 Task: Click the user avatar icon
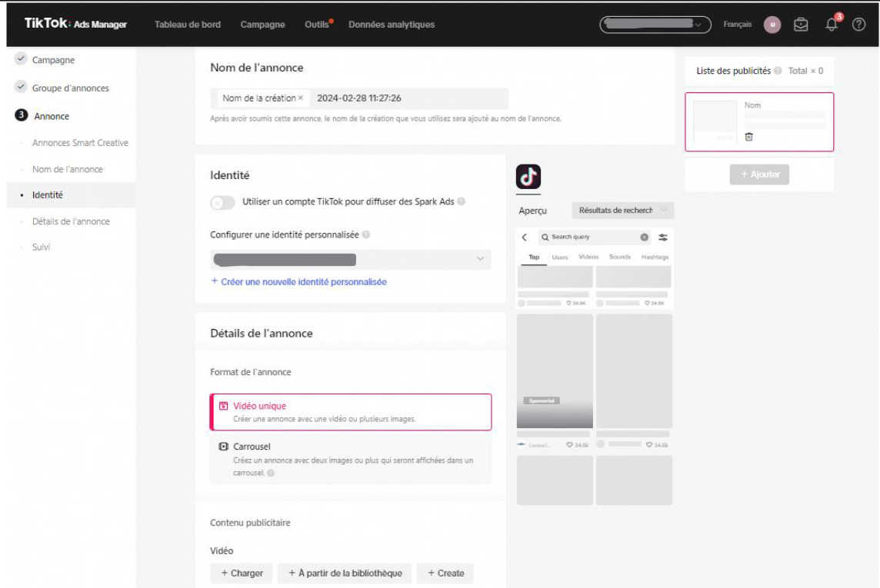click(x=772, y=25)
